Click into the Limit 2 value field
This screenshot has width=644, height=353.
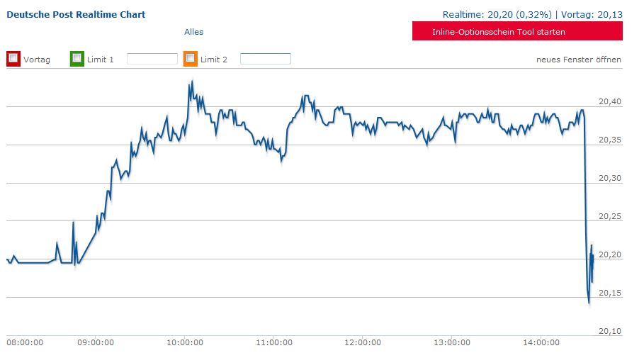266,59
